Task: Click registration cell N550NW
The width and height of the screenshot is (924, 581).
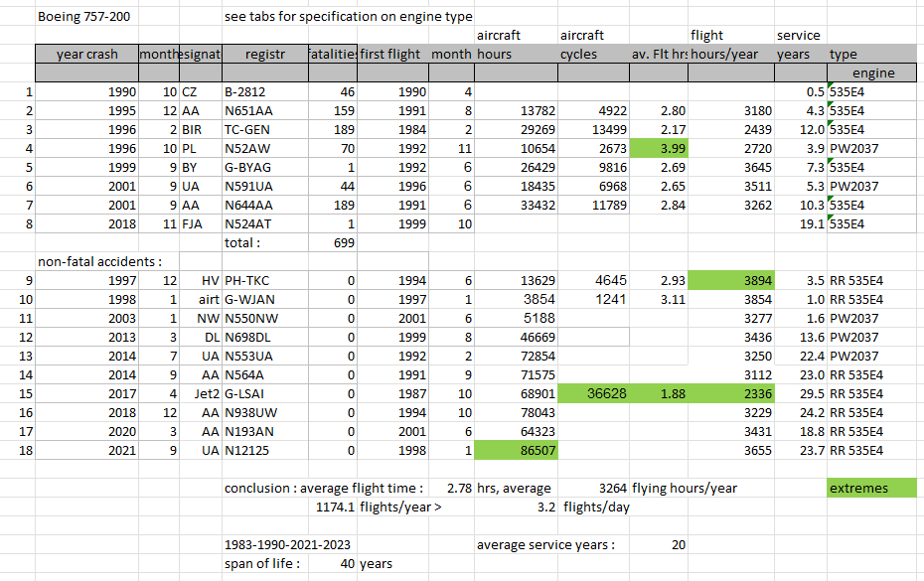Action: [265, 318]
